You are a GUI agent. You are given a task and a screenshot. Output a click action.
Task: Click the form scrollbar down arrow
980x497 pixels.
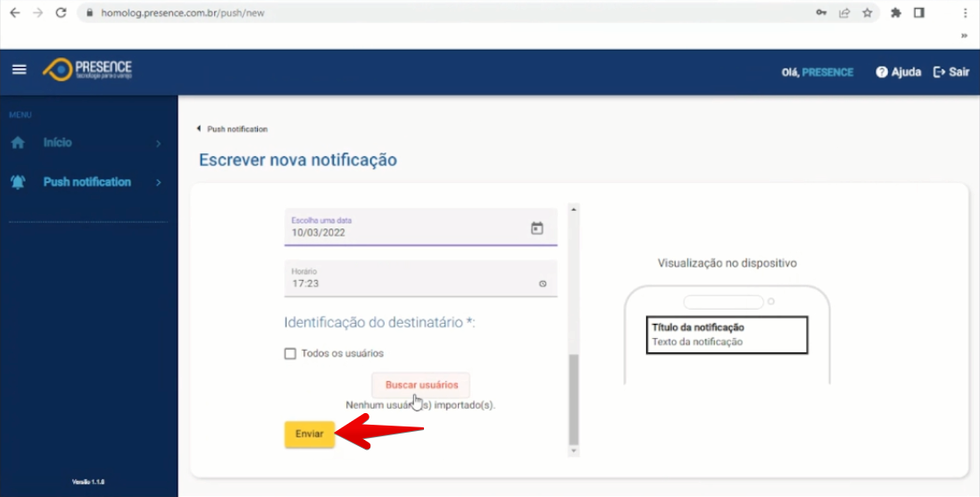point(574,451)
